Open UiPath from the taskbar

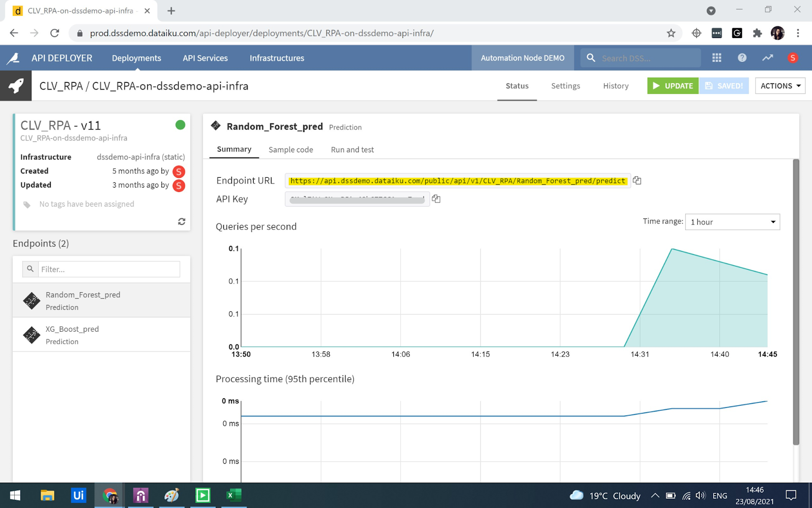tap(78, 495)
